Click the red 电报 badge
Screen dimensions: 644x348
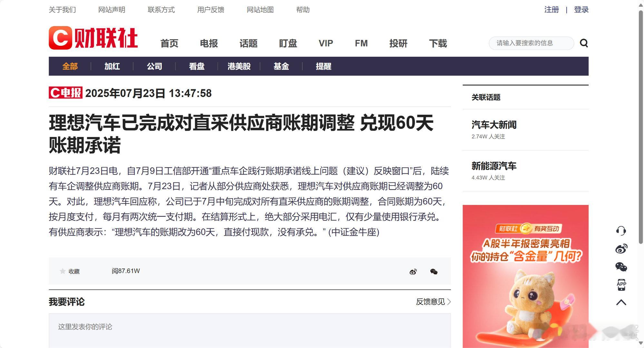click(x=66, y=93)
